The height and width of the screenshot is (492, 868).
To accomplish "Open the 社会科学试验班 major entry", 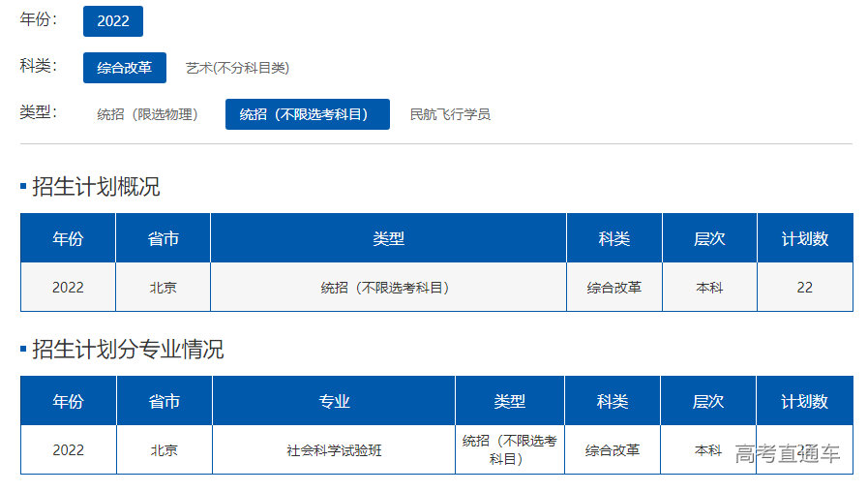I will (x=334, y=450).
